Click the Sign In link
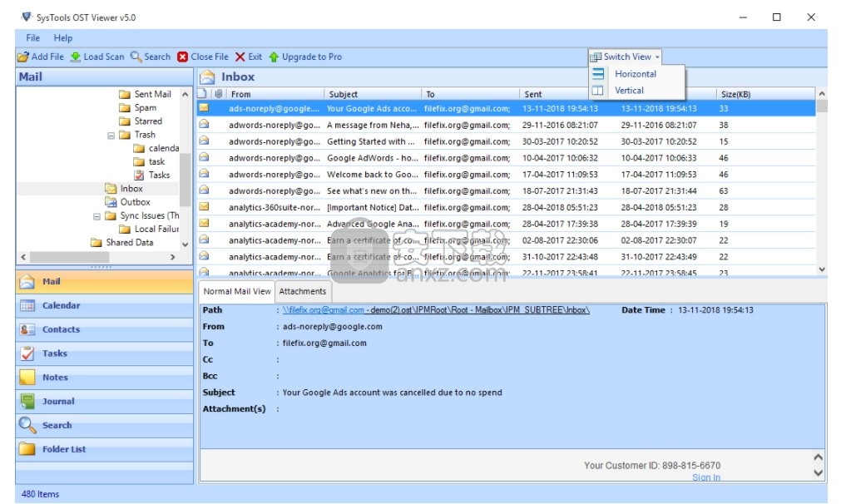This screenshot has height=504, width=841. (706, 477)
